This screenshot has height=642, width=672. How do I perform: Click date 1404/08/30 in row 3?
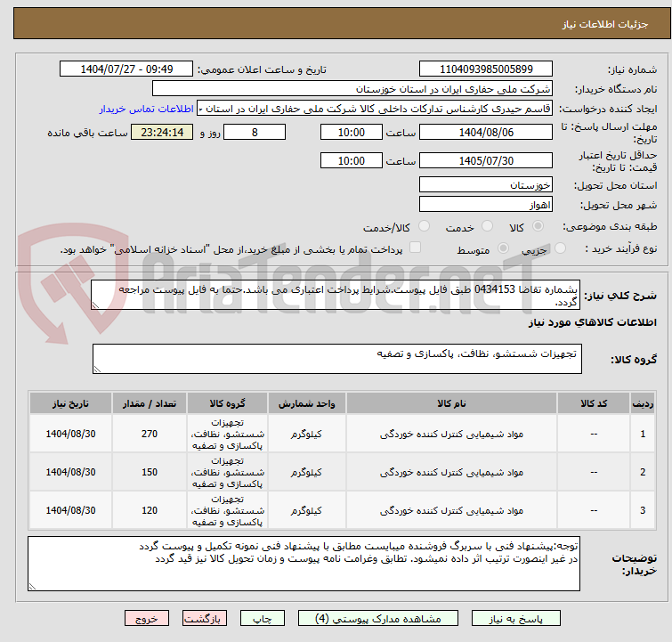(70, 510)
